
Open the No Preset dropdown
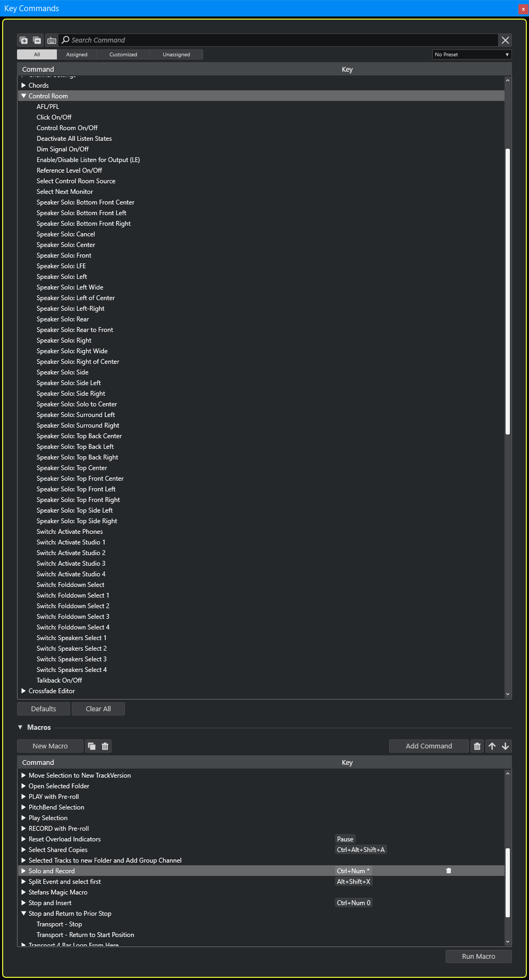point(472,55)
